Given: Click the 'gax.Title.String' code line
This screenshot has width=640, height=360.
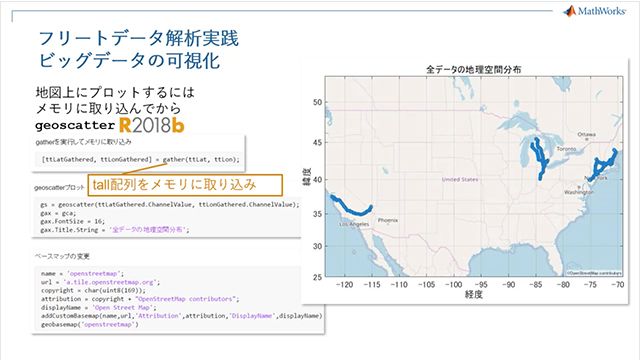Looking at the screenshot, I should 115,230.
